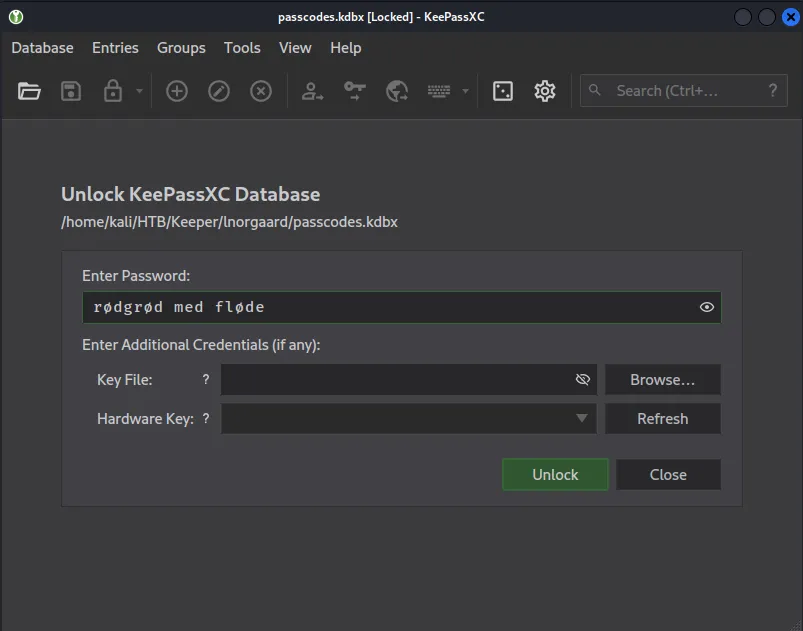Click the edit entry pencil icon
The width and height of the screenshot is (803, 631).
219,91
